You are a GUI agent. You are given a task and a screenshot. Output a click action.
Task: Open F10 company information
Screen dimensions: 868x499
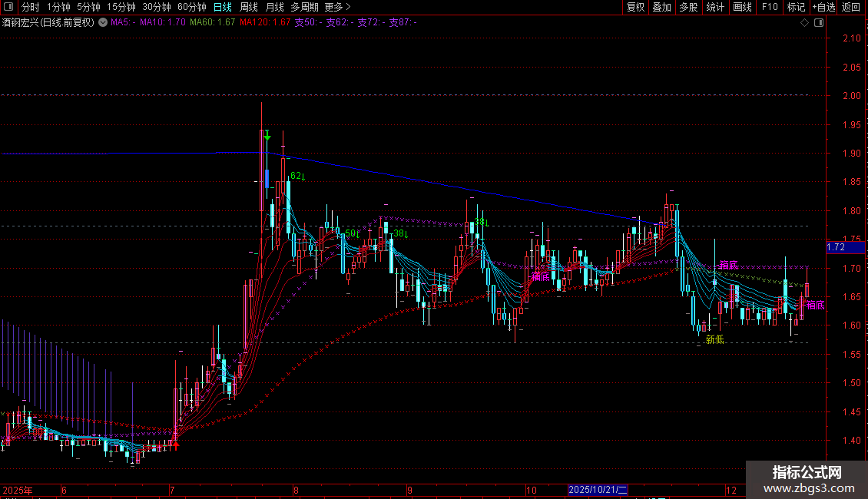(770, 7)
